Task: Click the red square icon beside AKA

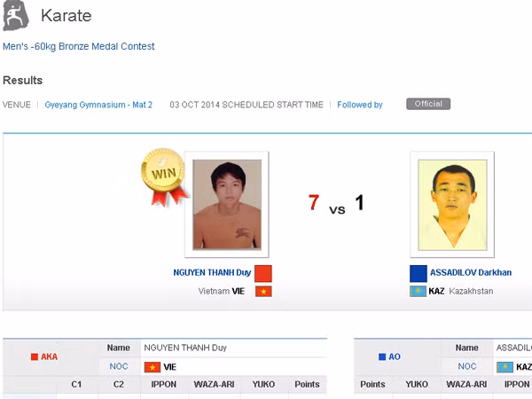Action: (x=35, y=357)
